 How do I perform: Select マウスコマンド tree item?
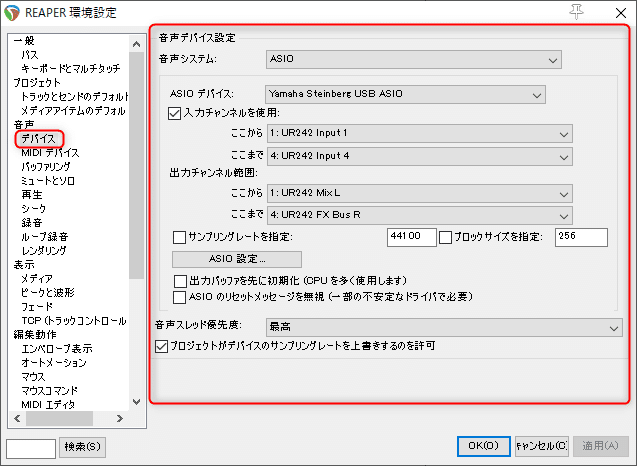pyautogui.click(x=50, y=390)
